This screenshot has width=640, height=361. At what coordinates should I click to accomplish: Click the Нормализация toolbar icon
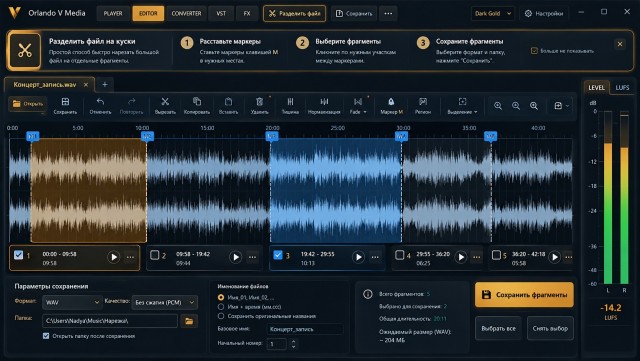click(324, 102)
